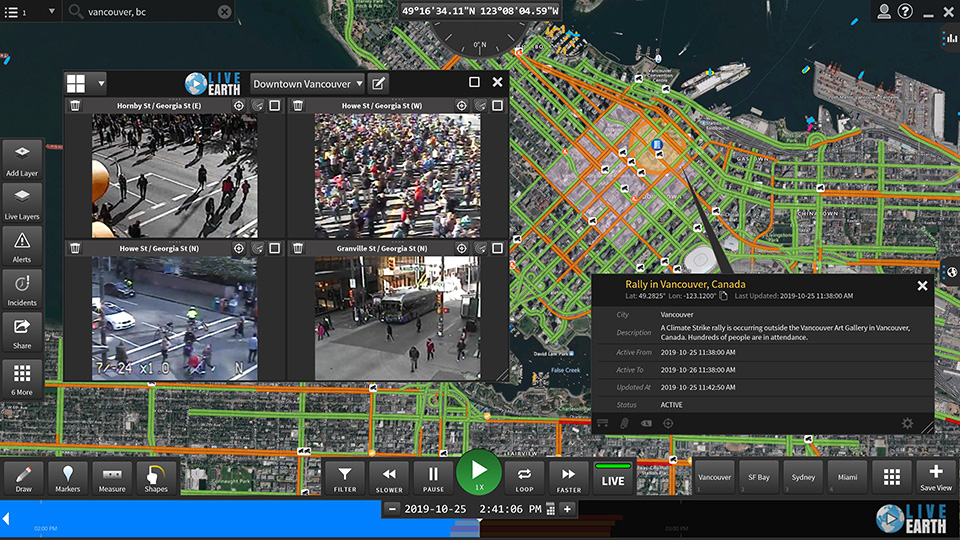Show 6 More sidebar tools
The image size is (960, 540).
(x=22, y=378)
